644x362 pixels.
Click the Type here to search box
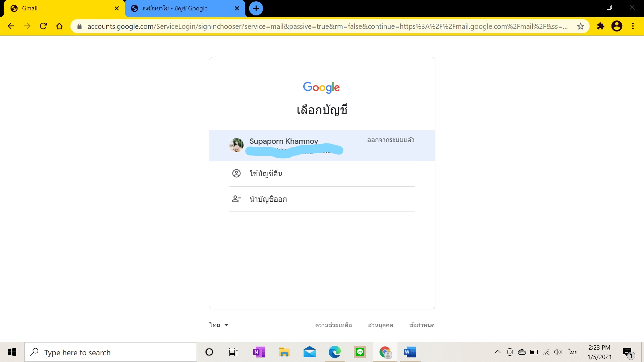[111, 352]
